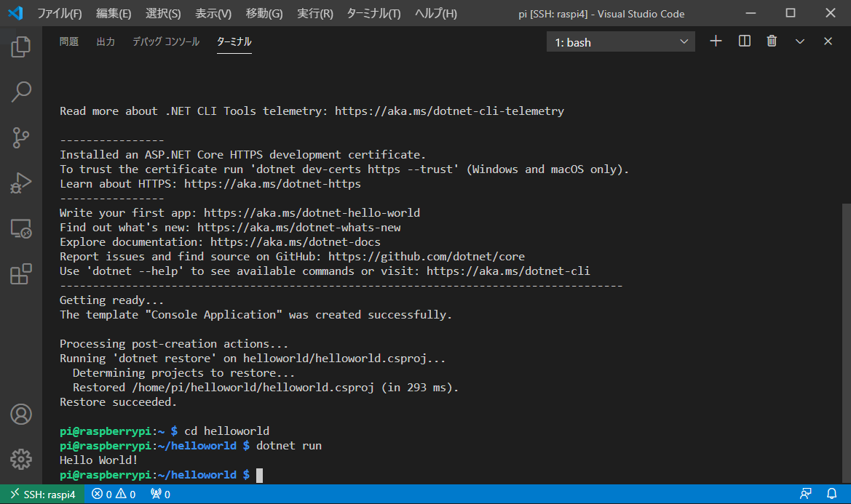851x504 pixels.
Task: Minimize the VS Code window
Action: click(x=751, y=13)
